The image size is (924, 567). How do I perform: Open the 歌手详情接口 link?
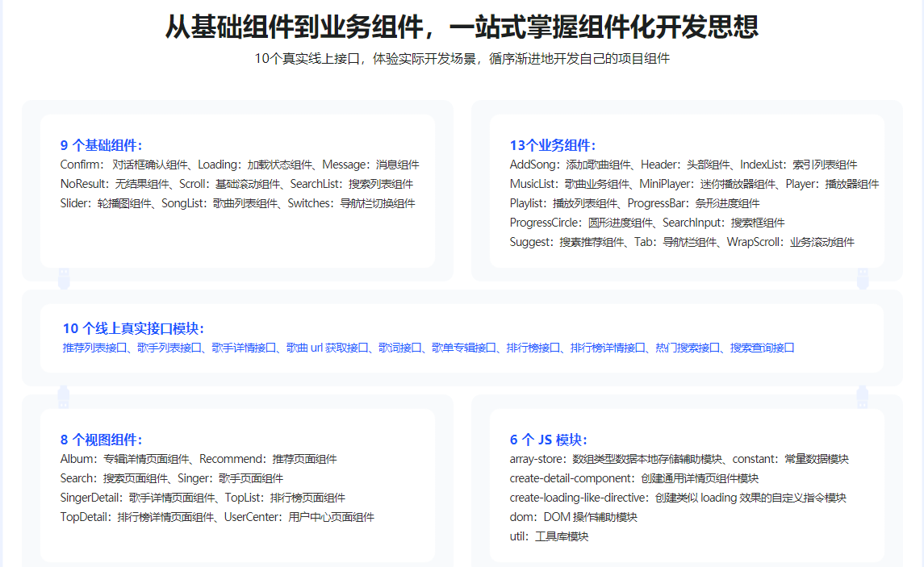tap(244, 348)
